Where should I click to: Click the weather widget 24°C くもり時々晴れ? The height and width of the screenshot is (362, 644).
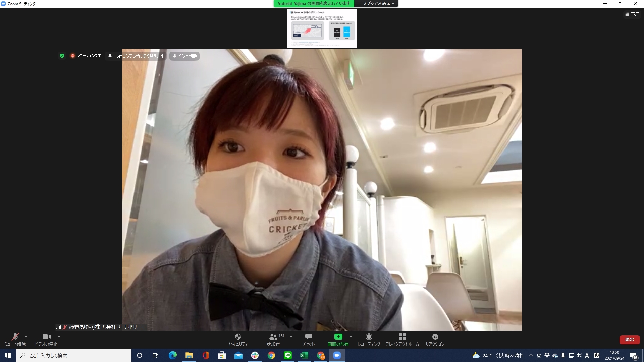(x=497, y=355)
